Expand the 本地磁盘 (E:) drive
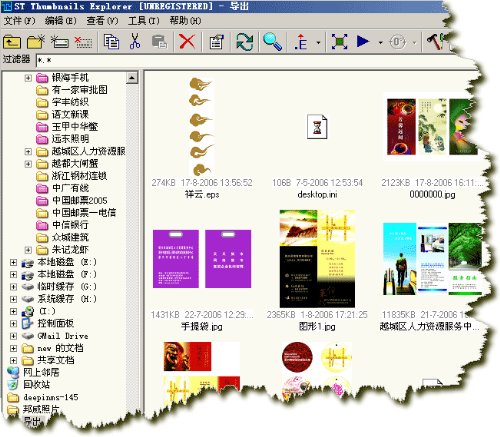500x437 pixels. coord(13,262)
